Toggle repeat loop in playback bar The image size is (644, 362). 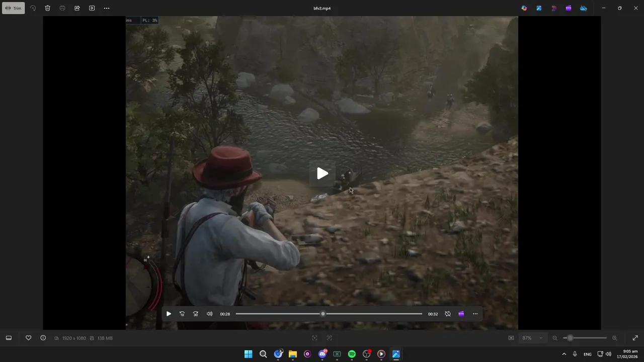point(448,314)
